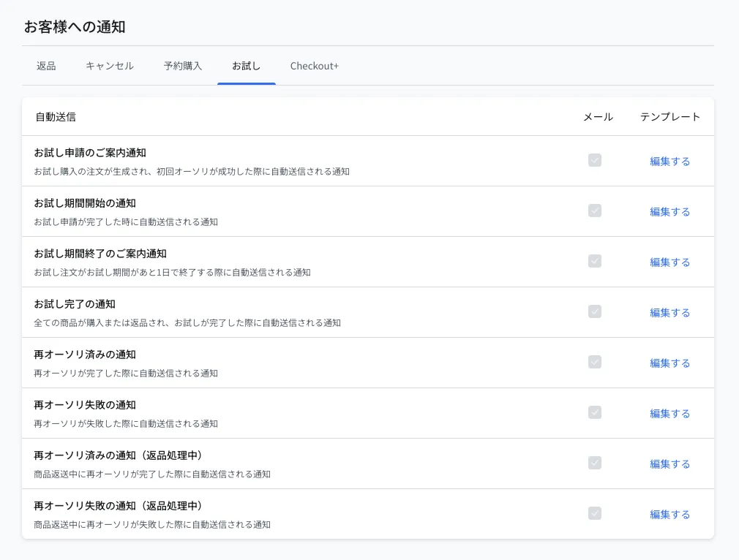Click description starting 全ての商品が購入または返品され
Screen dimensions: 739x560
(x=187, y=322)
